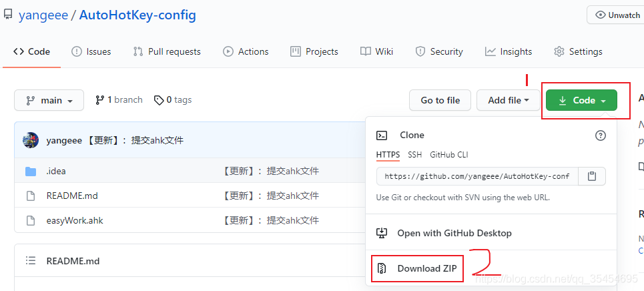This screenshot has height=291, width=644.
Task: Open the Insights tab
Action: coord(509,52)
